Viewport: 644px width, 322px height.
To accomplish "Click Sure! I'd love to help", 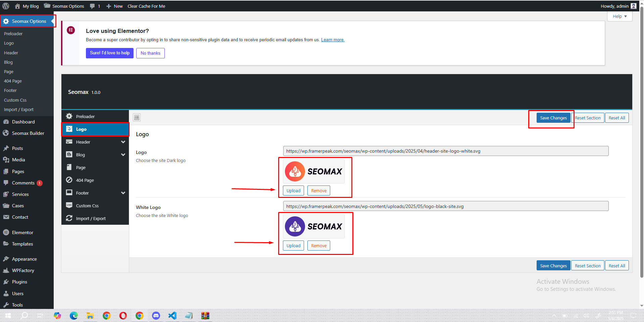I will coord(110,53).
